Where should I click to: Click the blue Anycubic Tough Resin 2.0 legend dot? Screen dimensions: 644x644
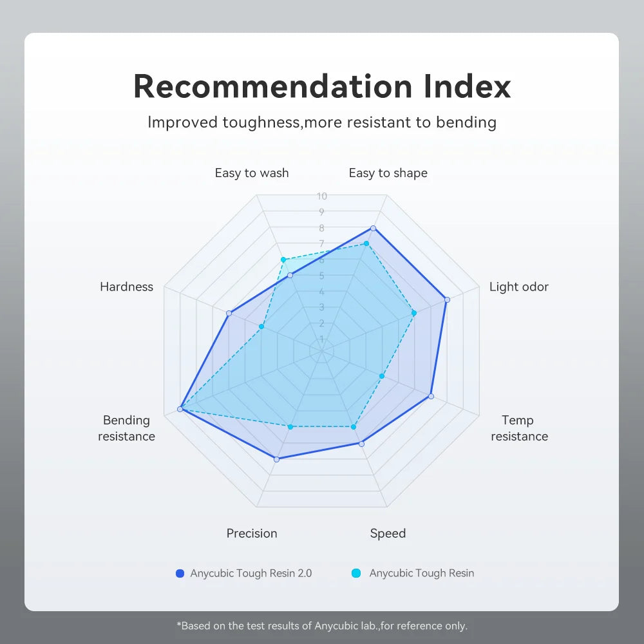[180, 573]
